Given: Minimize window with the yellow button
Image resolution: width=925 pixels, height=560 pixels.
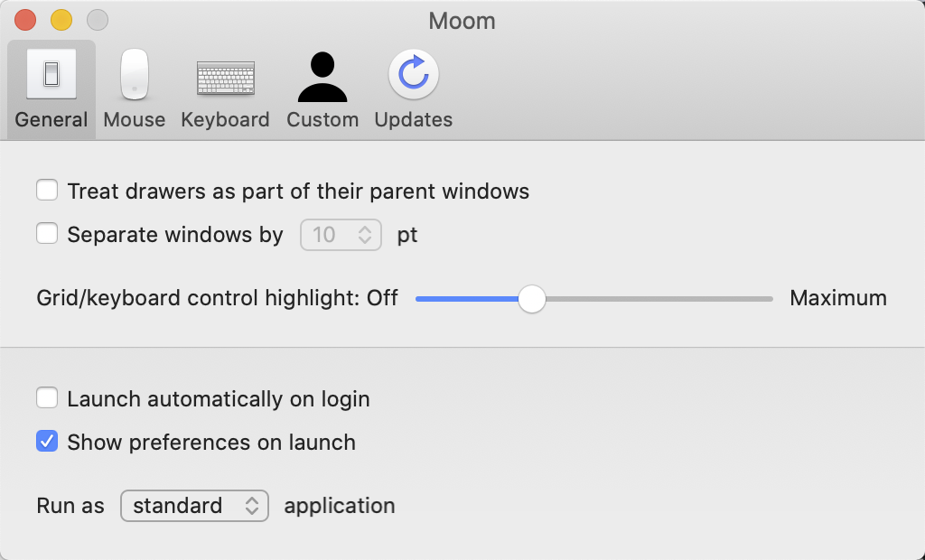Looking at the screenshot, I should pos(61,19).
